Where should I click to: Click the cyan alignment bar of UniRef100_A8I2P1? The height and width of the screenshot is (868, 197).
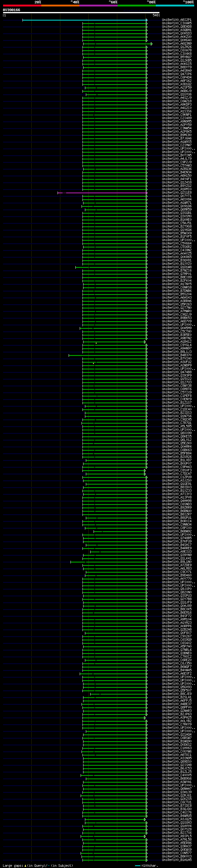[x=85, y=20]
